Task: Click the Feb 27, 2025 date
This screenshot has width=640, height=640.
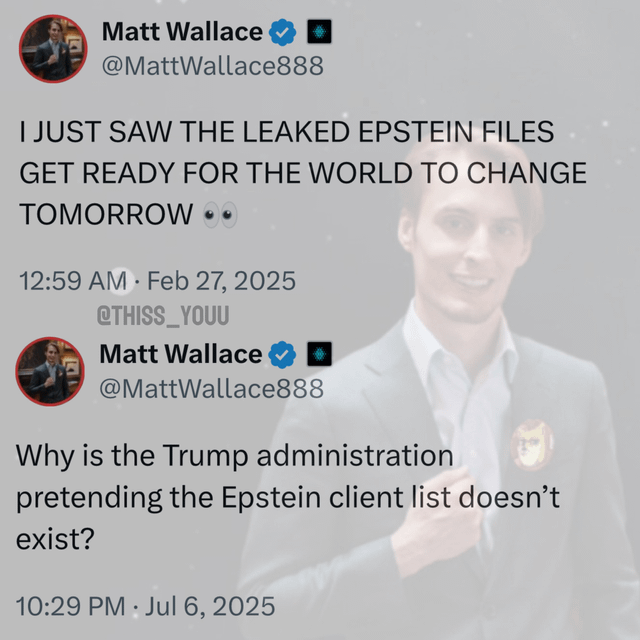Action: click(221, 281)
